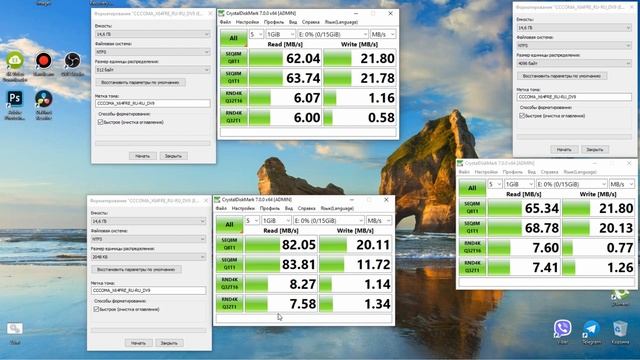This screenshot has width=640, height=360.
Task: Click Закрыть in the 2048 КБ format dialog
Action: tap(169, 343)
